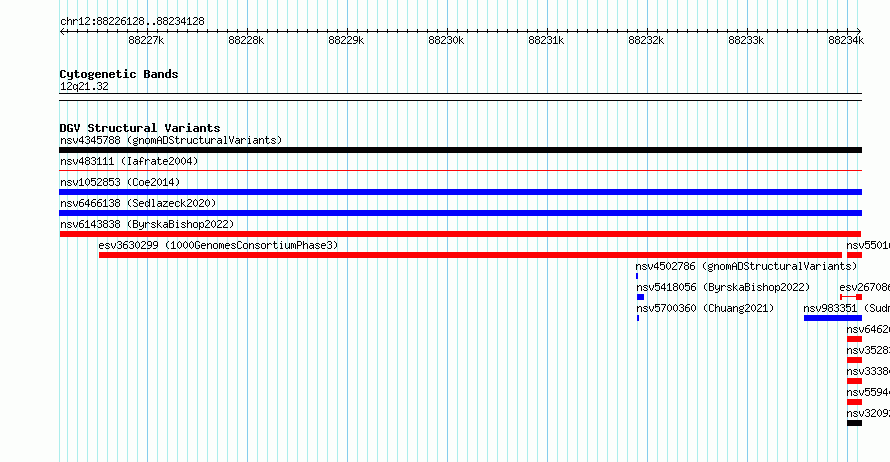Click the 88232k ruler tick label
This screenshot has height=462, width=890.
646,40
